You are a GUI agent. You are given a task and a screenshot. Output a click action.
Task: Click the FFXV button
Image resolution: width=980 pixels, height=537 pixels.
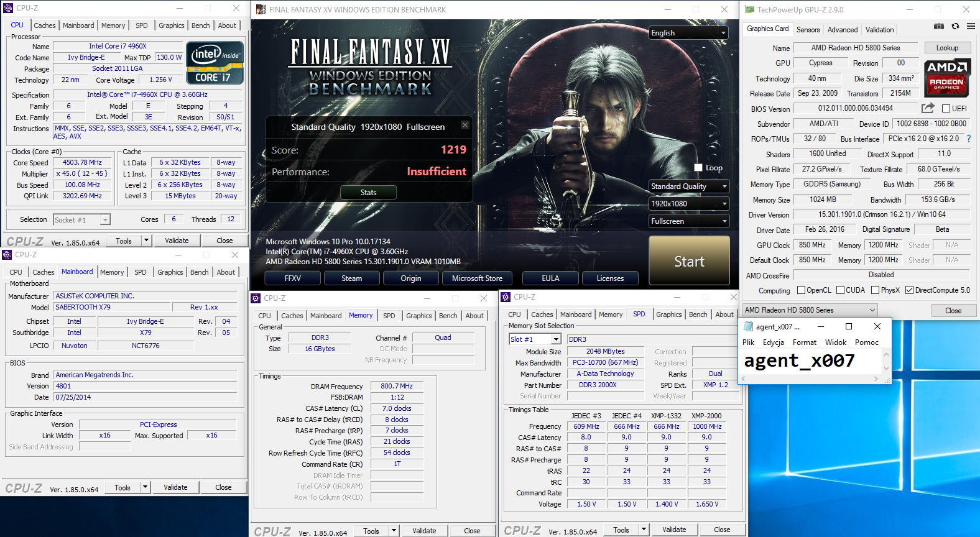(x=292, y=278)
